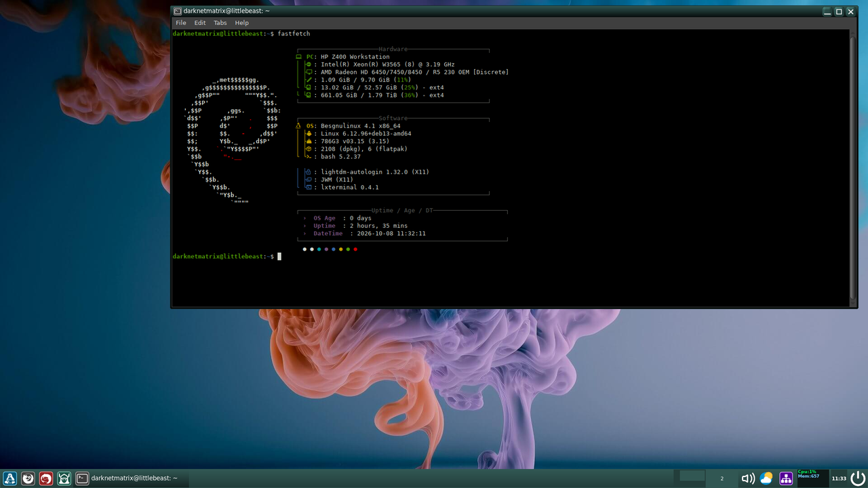Open the Tabs menu
The image size is (868, 488).
[220, 22]
